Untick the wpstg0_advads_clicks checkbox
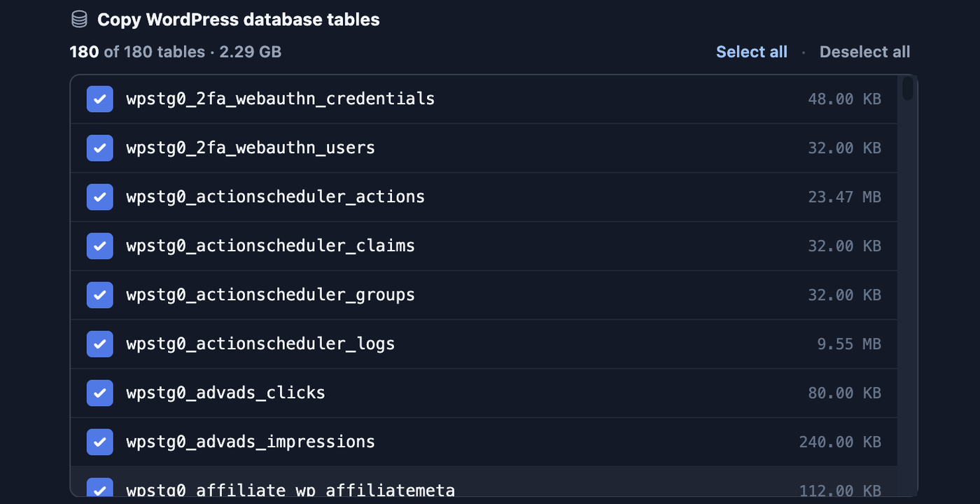The width and height of the screenshot is (980, 504). point(99,393)
